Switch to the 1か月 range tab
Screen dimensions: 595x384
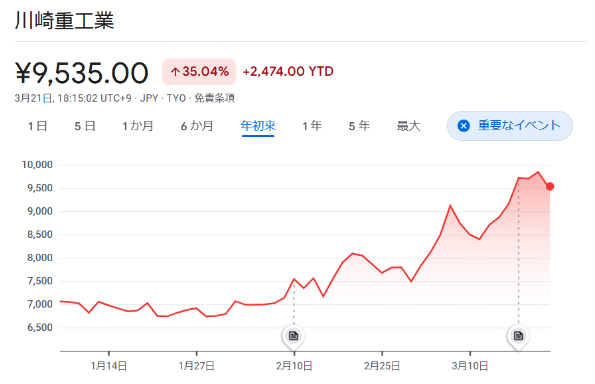tap(138, 126)
